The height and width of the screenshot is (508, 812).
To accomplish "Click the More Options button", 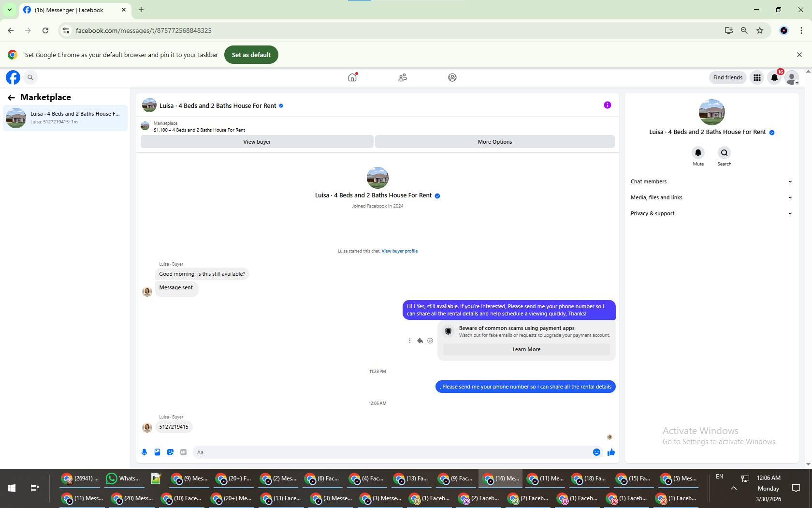I will point(495,142).
